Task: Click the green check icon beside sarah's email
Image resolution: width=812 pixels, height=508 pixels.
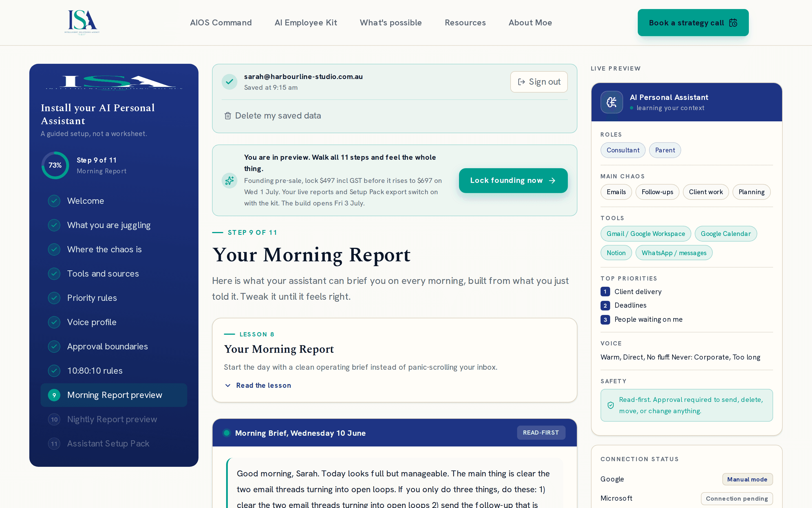Action: click(230, 82)
